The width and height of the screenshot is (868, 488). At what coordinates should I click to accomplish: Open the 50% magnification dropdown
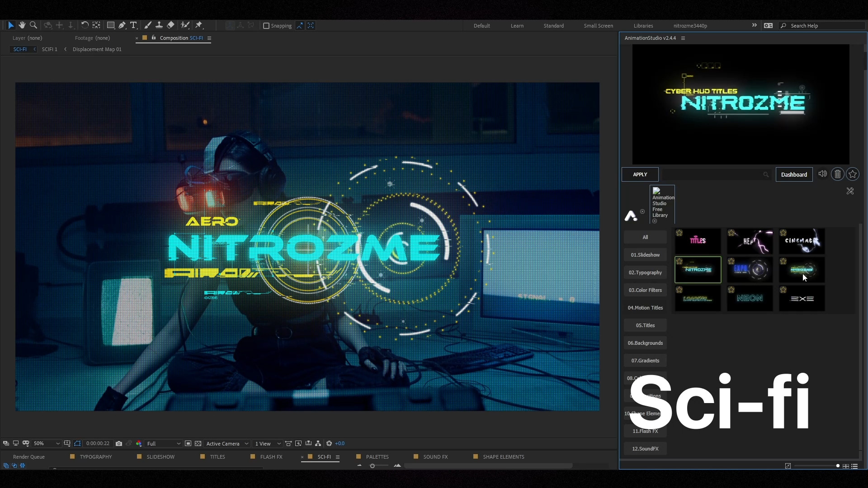[47, 443]
